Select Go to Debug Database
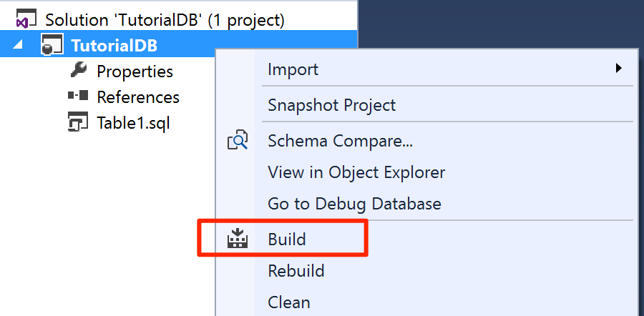644x316 pixels. pos(354,204)
